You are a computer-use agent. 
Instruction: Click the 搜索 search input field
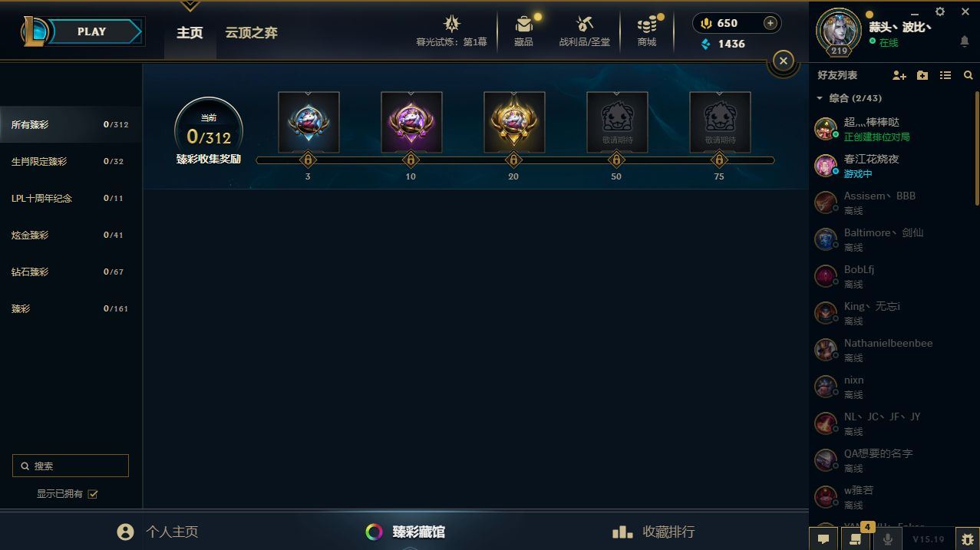coord(71,466)
